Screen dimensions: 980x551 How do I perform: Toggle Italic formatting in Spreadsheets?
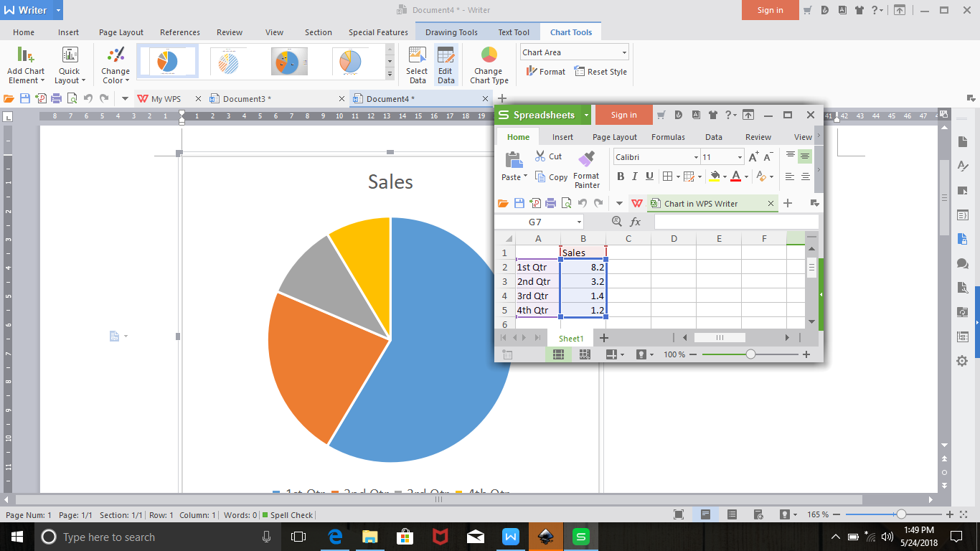[634, 176]
